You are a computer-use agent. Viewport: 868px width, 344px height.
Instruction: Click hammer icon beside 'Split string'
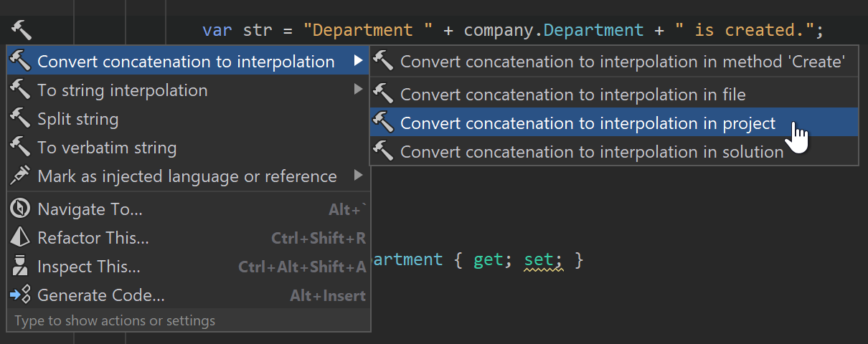20,119
